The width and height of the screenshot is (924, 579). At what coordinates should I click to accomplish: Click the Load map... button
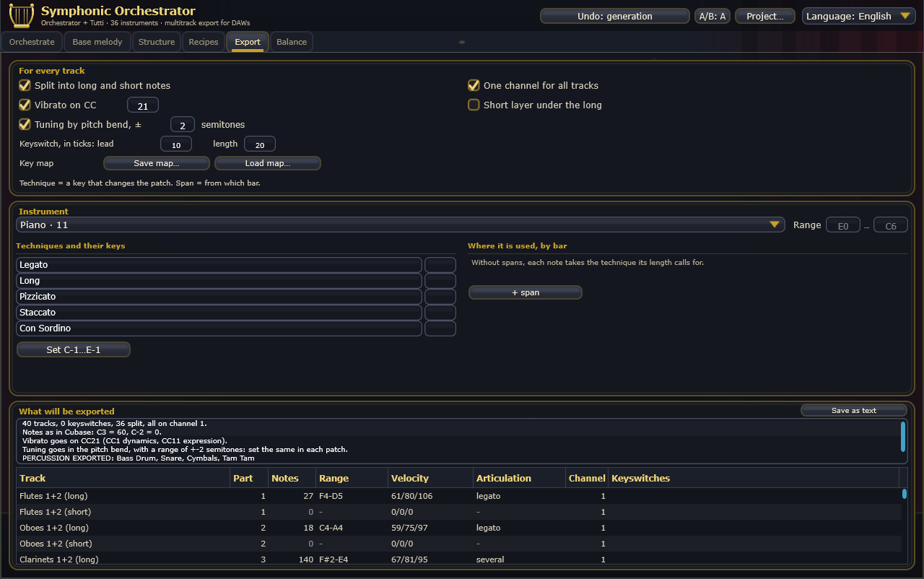(268, 163)
